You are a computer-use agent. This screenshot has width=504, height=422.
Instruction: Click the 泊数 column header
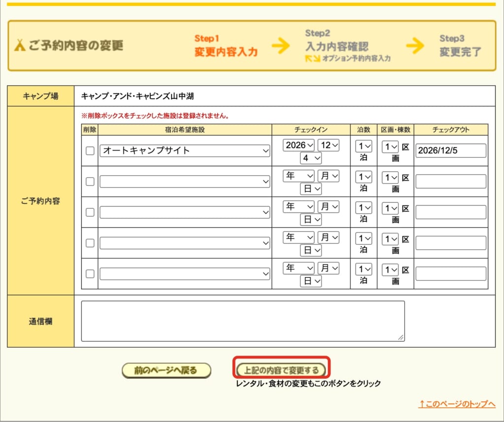364,130
